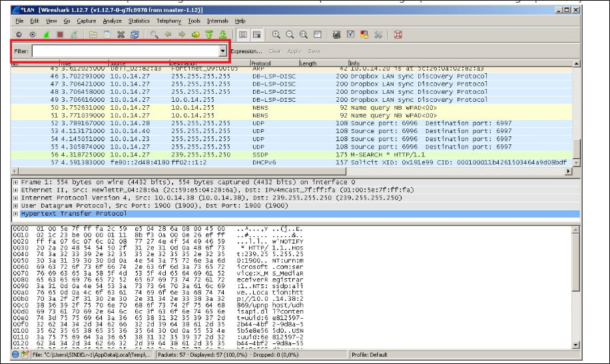Expand the Ethernet II tree node
610x364 pixels.
[15, 190]
